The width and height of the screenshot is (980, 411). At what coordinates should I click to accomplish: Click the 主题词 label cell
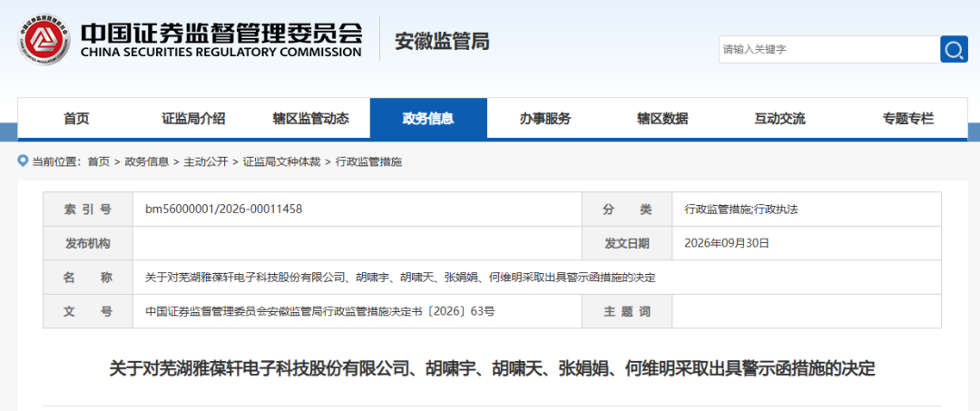(627, 310)
